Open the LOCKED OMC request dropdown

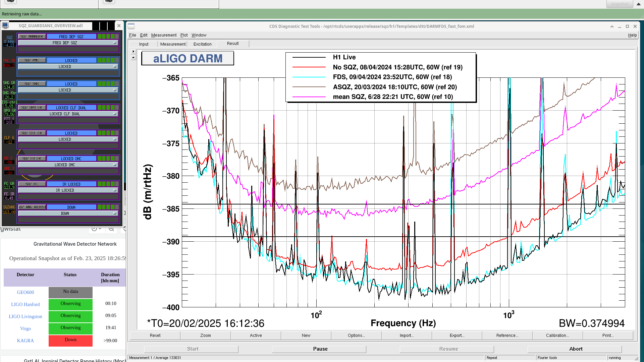click(68, 165)
